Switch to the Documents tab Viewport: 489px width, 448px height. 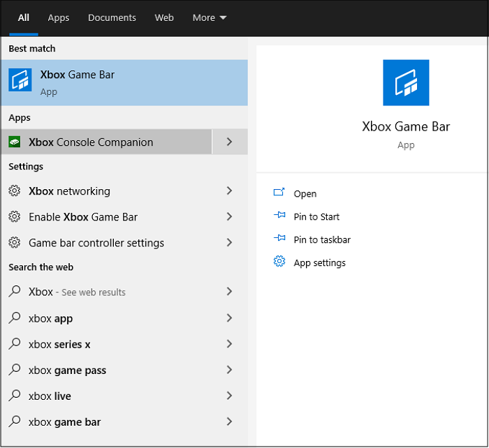pyautogui.click(x=112, y=17)
